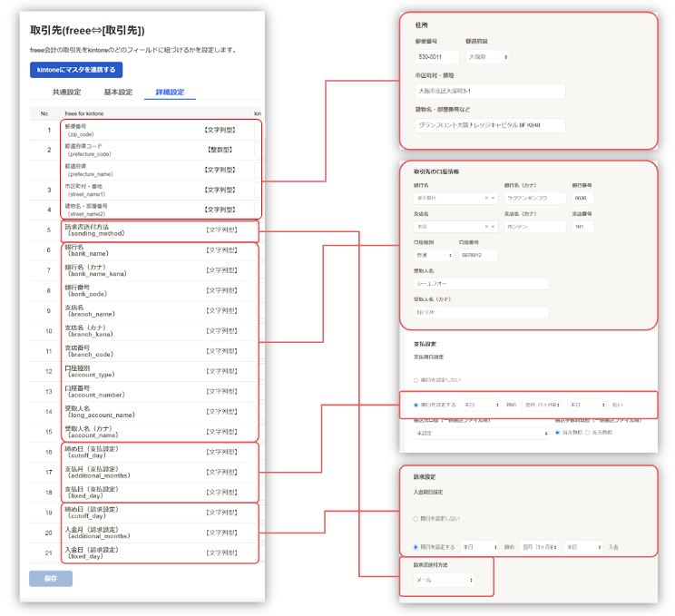Open the deposit day dropdown before 入金
675x616 pixels.
[x=583, y=547]
